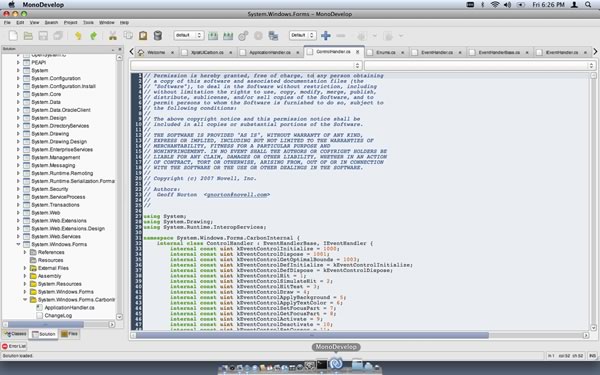Screen dimensions: 600x375
Task: Open the Default layout combo box
Action: coord(303,35)
